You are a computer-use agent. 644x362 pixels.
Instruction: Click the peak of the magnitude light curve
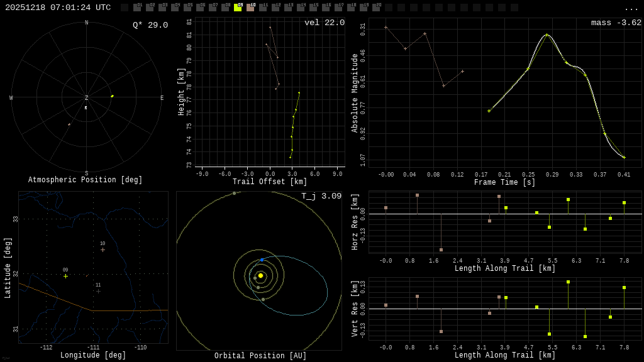click(547, 35)
